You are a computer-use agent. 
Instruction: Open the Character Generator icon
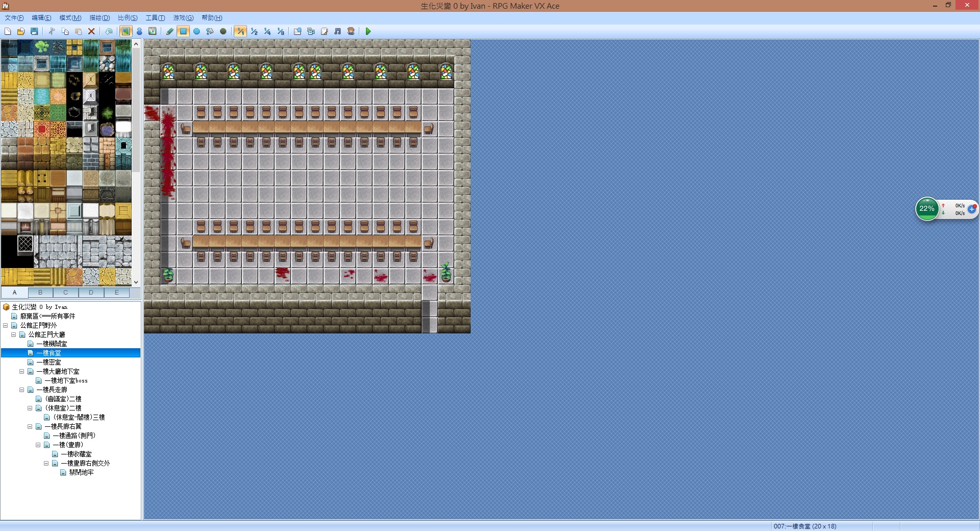tap(351, 32)
